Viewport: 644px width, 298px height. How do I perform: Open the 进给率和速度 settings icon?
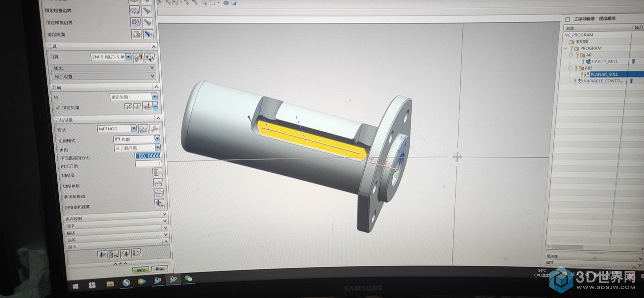[x=159, y=203]
